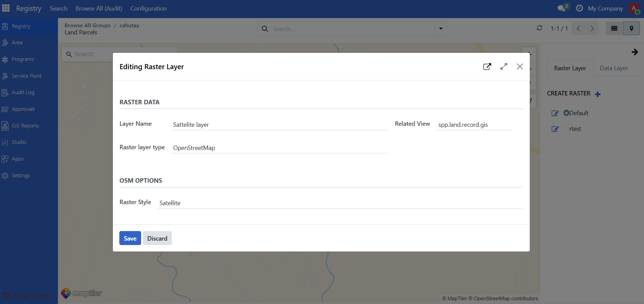
Task: Select the rtest raster radio button
Action: [x=566, y=128]
